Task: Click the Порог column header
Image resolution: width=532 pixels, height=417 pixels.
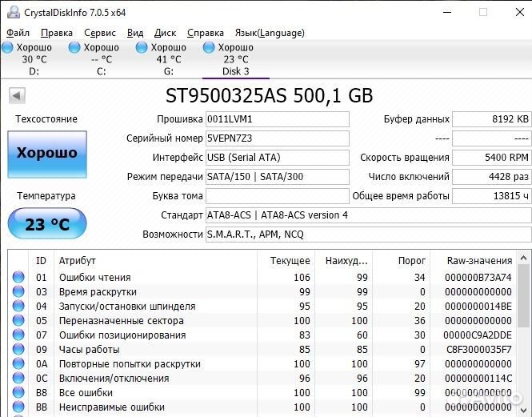Action: (x=401, y=261)
